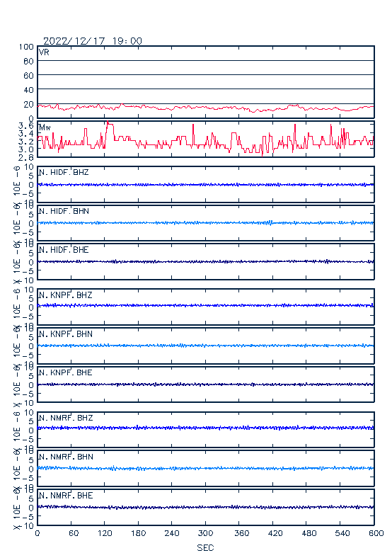The width and height of the screenshot is (392, 553).
Task: Select the N.KNPF.BHE trace label
Action: coord(66,372)
